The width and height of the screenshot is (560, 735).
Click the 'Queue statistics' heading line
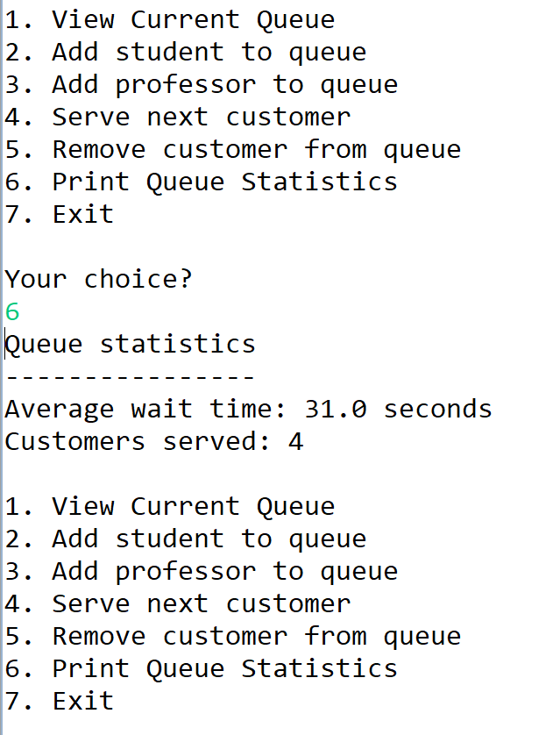pyautogui.click(x=131, y=345)
